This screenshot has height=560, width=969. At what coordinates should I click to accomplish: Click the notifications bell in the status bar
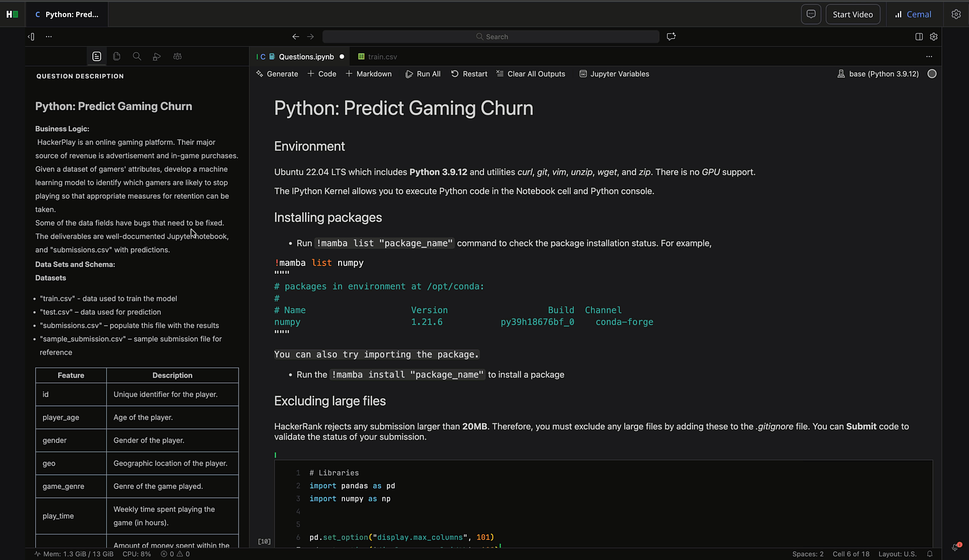coord(930,554)
